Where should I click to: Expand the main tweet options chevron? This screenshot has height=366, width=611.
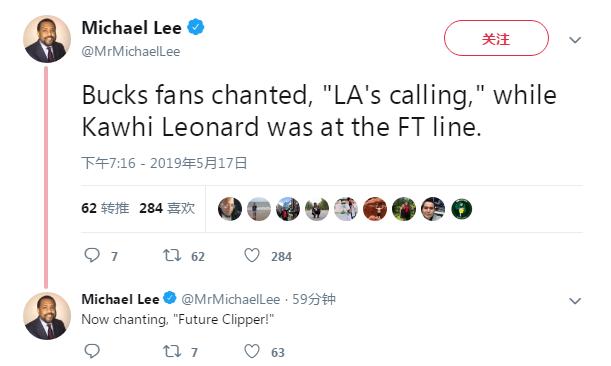point(575,40)
